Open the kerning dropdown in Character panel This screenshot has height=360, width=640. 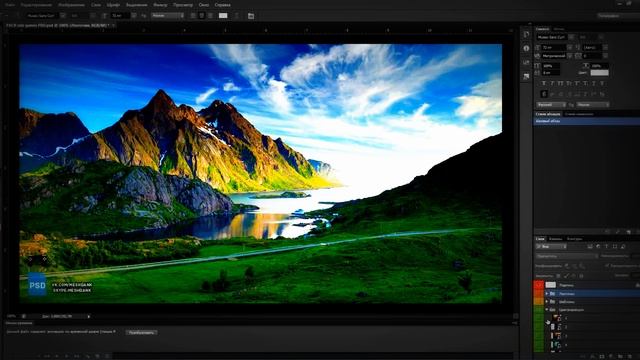click(x=570, y=56)
